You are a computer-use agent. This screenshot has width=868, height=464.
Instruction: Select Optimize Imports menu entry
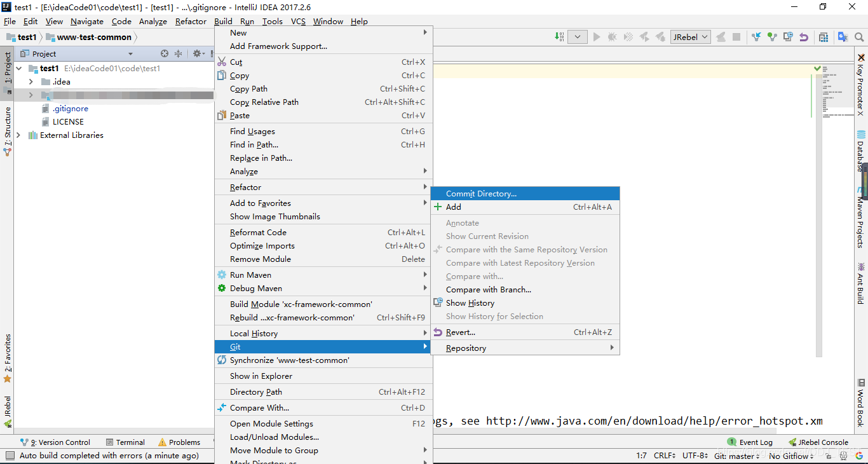323,246
